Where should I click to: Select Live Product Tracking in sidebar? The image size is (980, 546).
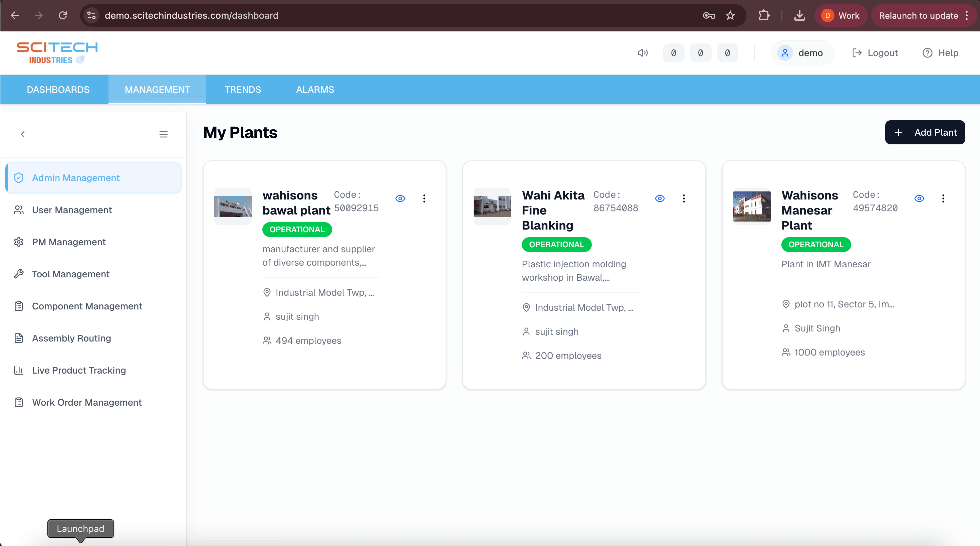pos(79,370)
